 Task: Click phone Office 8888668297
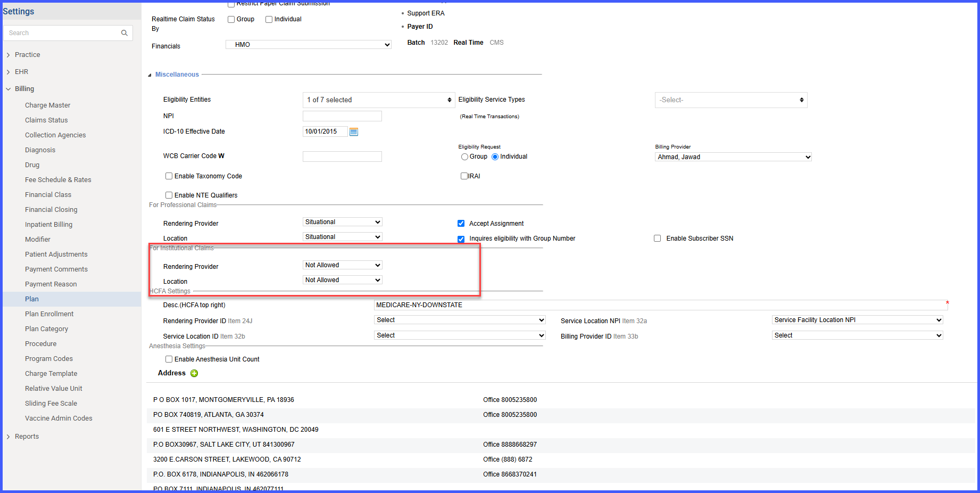click(510, 445)
